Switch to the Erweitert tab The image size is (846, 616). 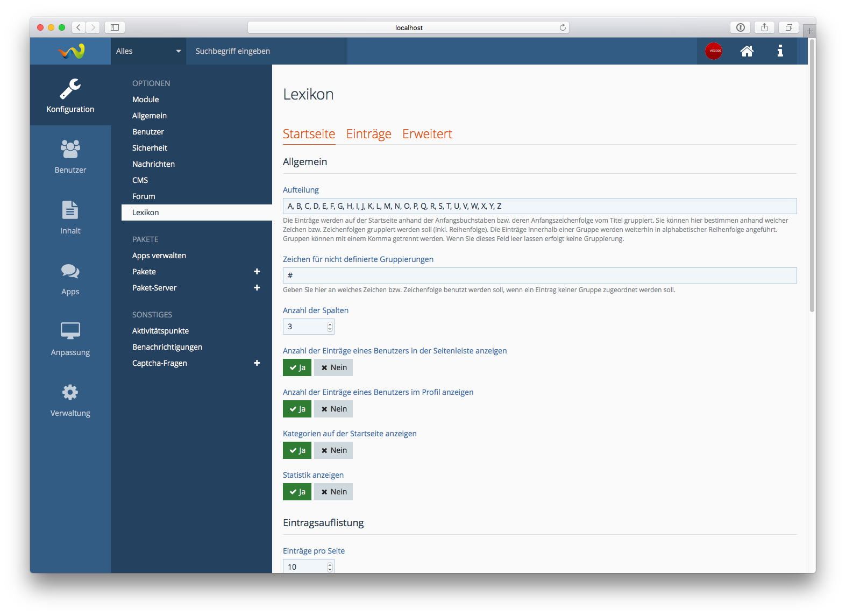coord(427,134)
